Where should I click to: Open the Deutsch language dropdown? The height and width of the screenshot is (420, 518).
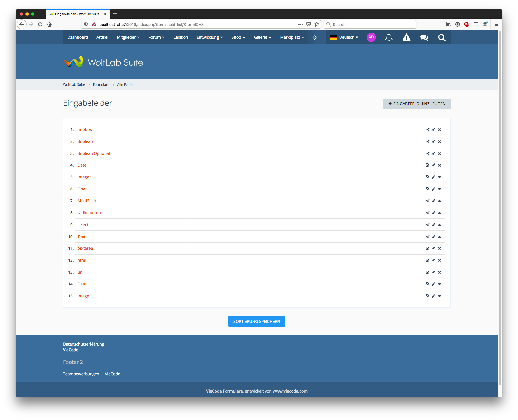pos(344,37)
